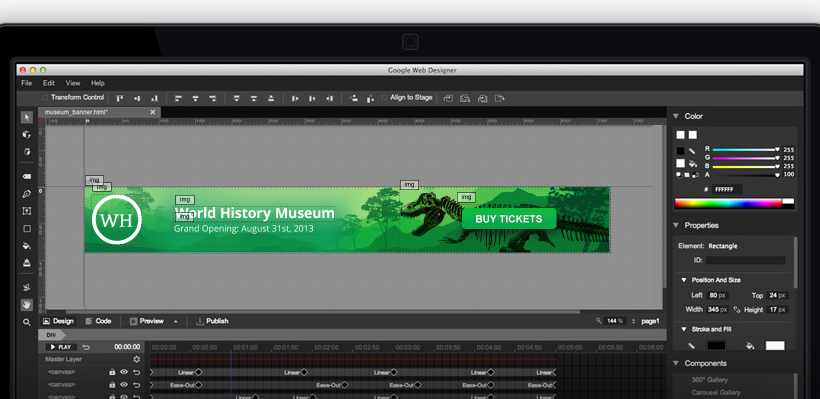Collapse the Stroke and Fill section
This screenshot has height=399, width=820.
[684, 329]
